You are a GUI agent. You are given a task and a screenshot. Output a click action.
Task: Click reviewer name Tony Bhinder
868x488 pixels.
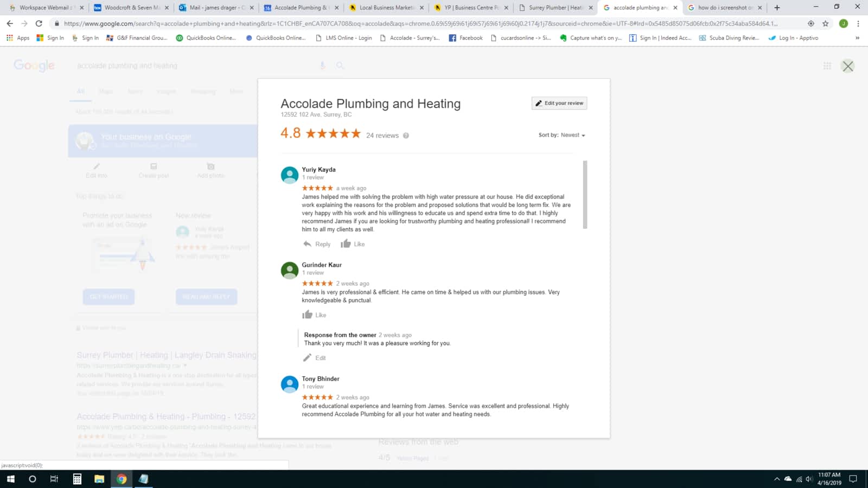point(321,379)
